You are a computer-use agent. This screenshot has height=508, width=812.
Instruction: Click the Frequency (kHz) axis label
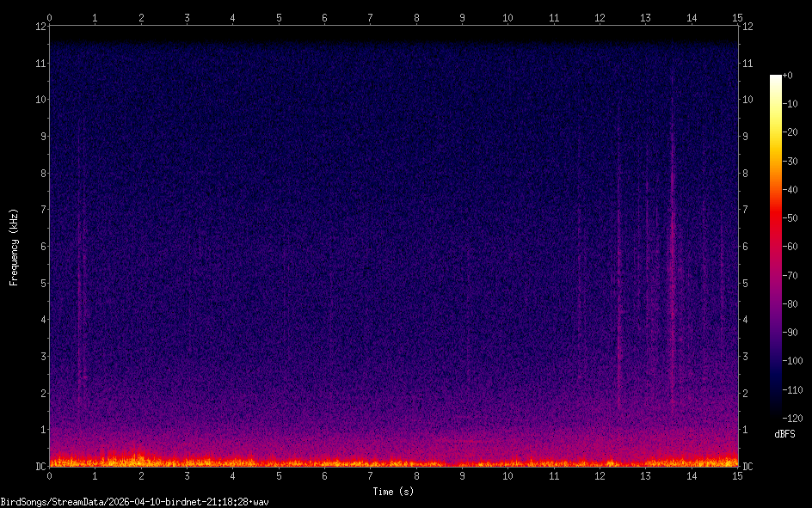tap(13, 247)
